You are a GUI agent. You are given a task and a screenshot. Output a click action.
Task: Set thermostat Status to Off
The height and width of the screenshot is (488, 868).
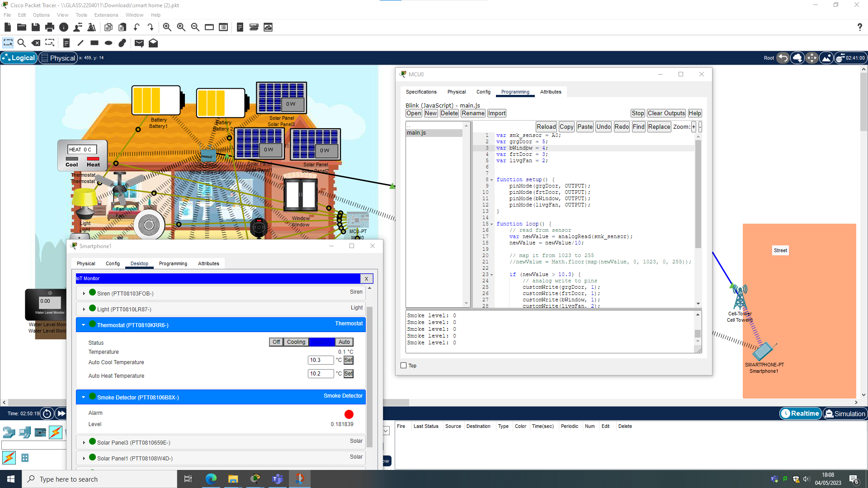(x=276, y=342)
